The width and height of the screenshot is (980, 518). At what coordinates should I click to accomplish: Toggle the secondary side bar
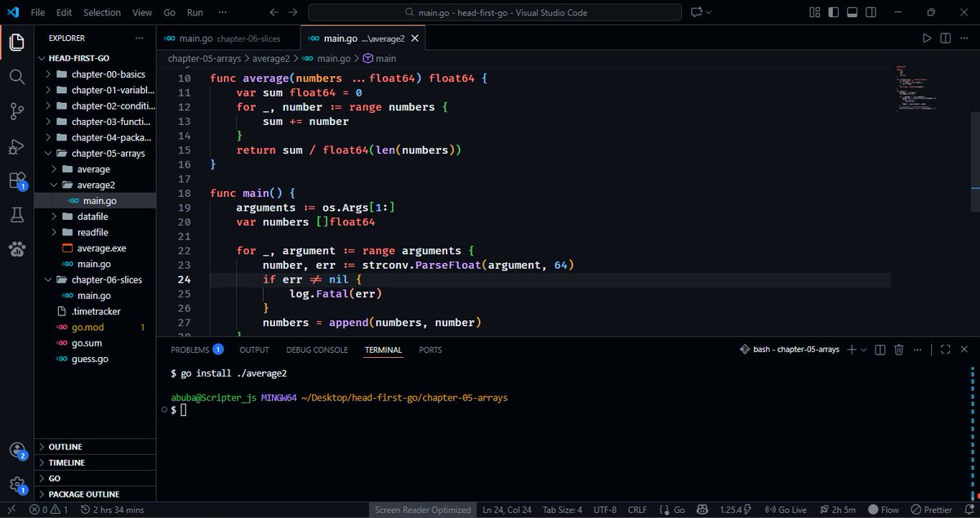coord(871,12)
